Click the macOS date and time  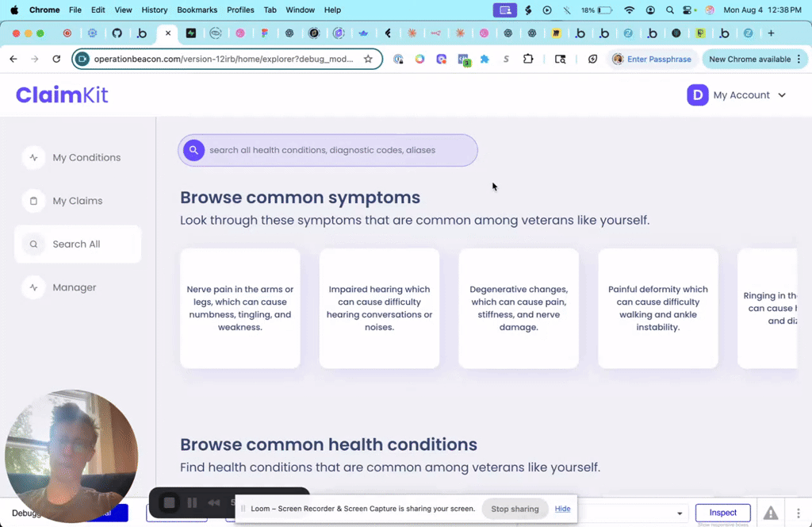(x=762, y=10)
